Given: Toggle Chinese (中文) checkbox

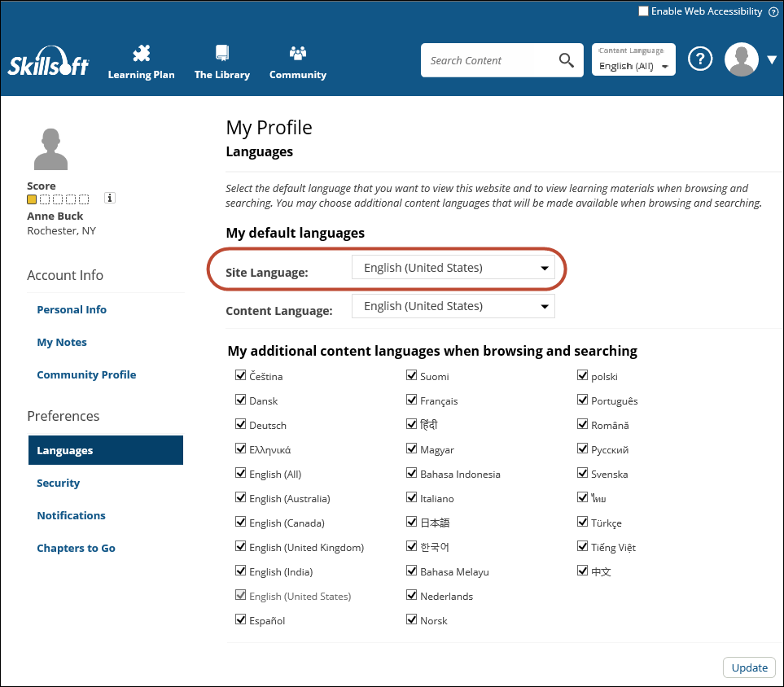Looking at the screenshot, I should tap(582, 571).
